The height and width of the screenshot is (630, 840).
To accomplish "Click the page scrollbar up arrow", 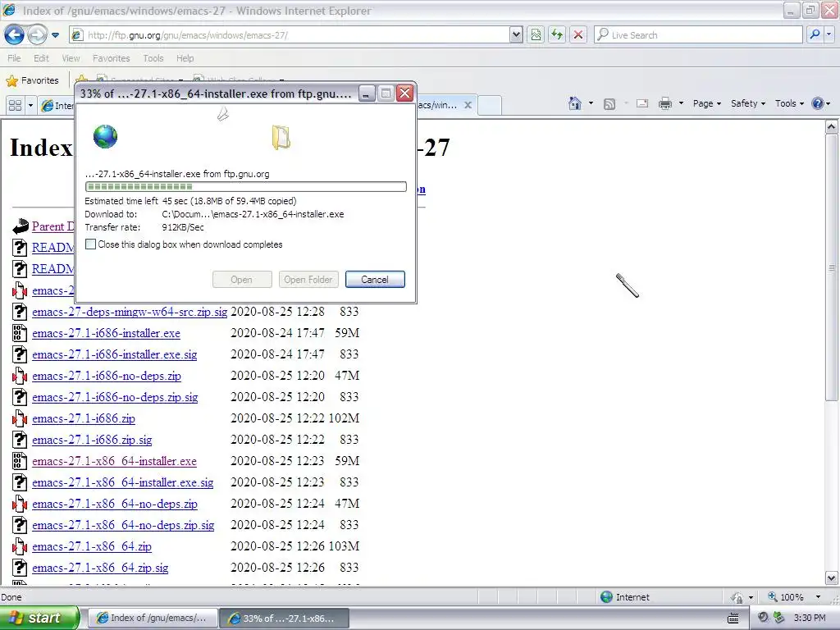I will click(x=832, y=127).
